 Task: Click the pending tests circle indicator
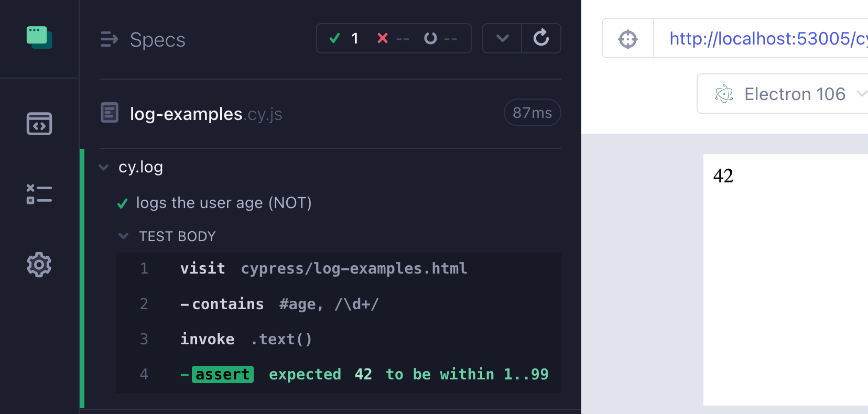coord(431,38)
